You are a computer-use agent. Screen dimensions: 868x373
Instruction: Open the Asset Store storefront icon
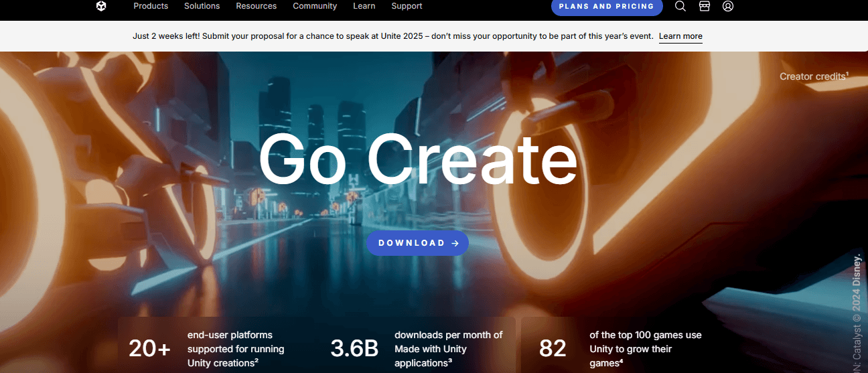(704, 6)
